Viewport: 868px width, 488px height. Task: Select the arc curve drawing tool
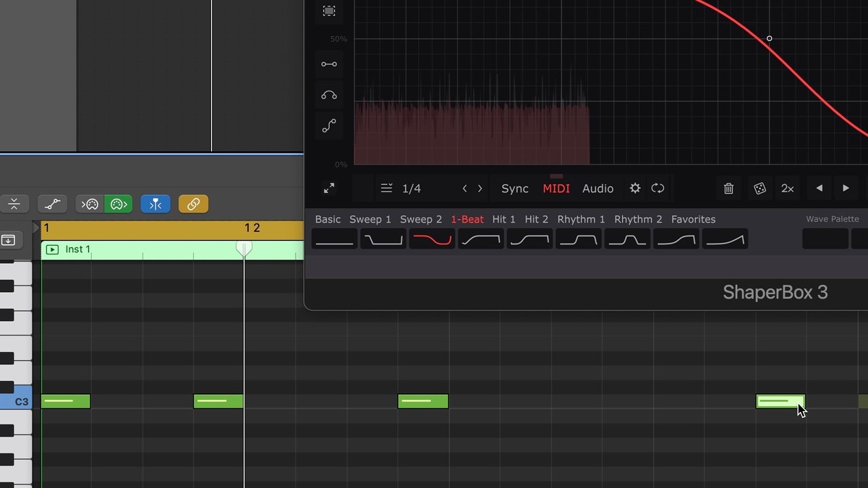[x=329, y=95]
